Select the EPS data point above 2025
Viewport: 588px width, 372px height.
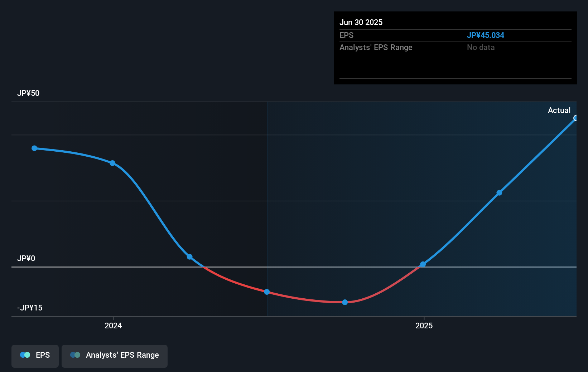coord(423,264)
